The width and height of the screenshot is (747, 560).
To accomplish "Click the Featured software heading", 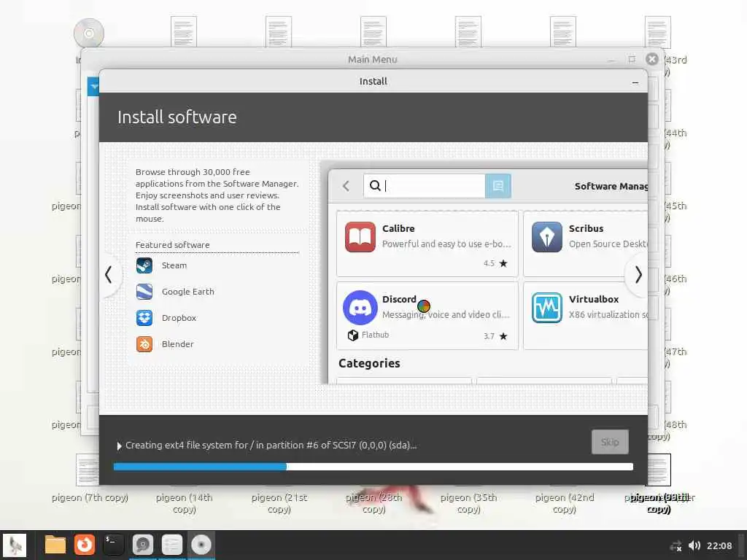I will click(172, 245).
